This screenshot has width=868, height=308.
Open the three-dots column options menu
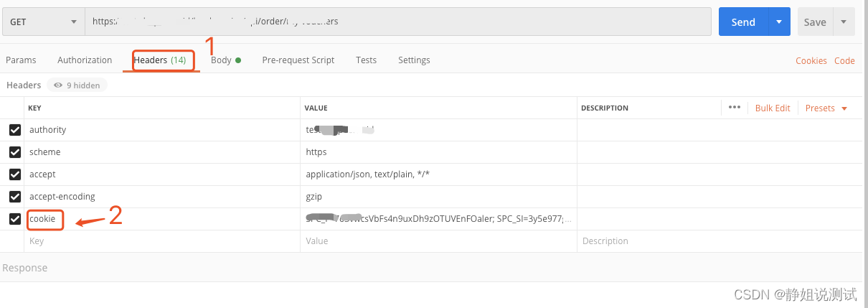pyautogui.click(x=734, y=108)
